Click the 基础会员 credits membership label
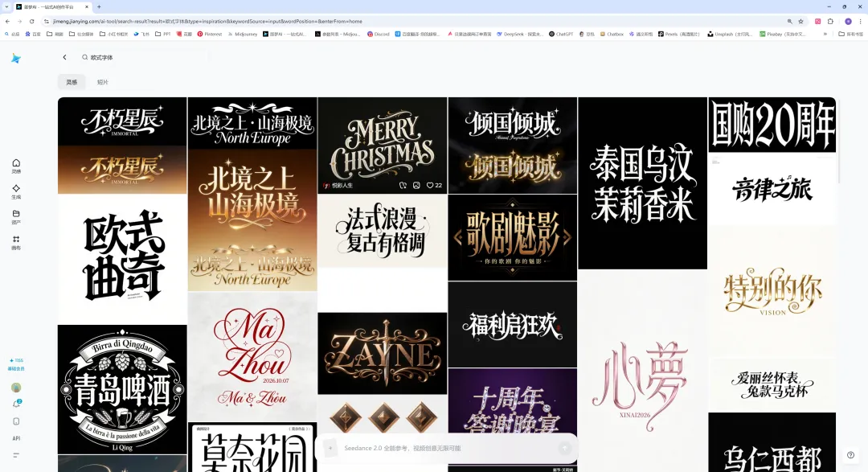Screen dimensions: 868x472 click(x=16, y=368)
